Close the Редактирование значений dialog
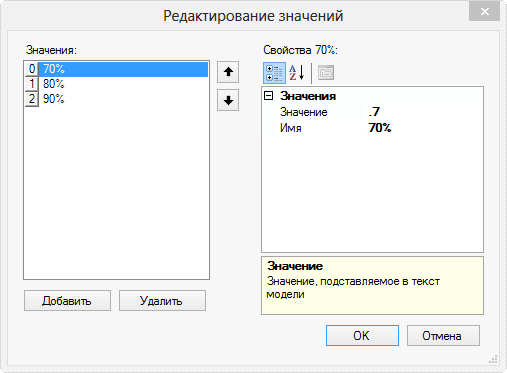The height and width of the screenshot is (373, 507). [x=484, y=12]
